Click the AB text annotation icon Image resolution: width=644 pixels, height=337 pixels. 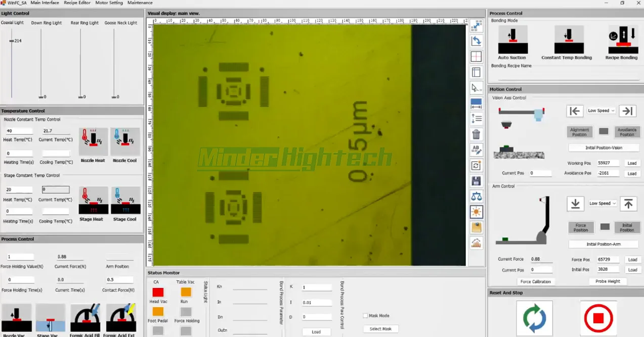point(476,150)
